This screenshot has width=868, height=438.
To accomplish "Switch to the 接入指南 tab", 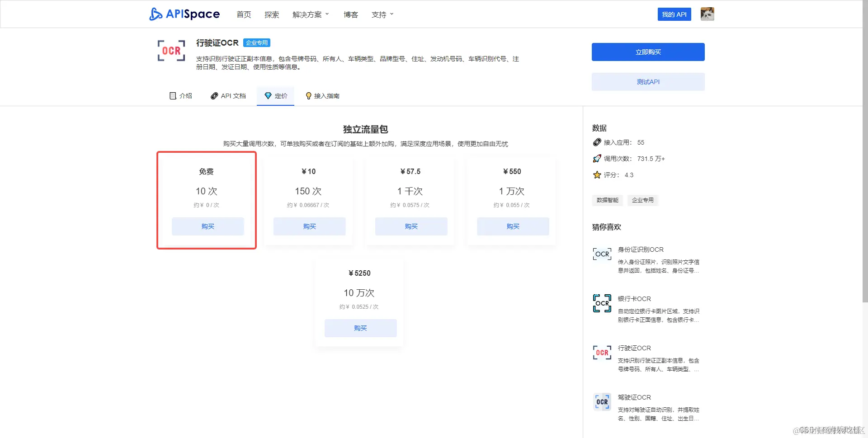I will (x=323, y=96).
